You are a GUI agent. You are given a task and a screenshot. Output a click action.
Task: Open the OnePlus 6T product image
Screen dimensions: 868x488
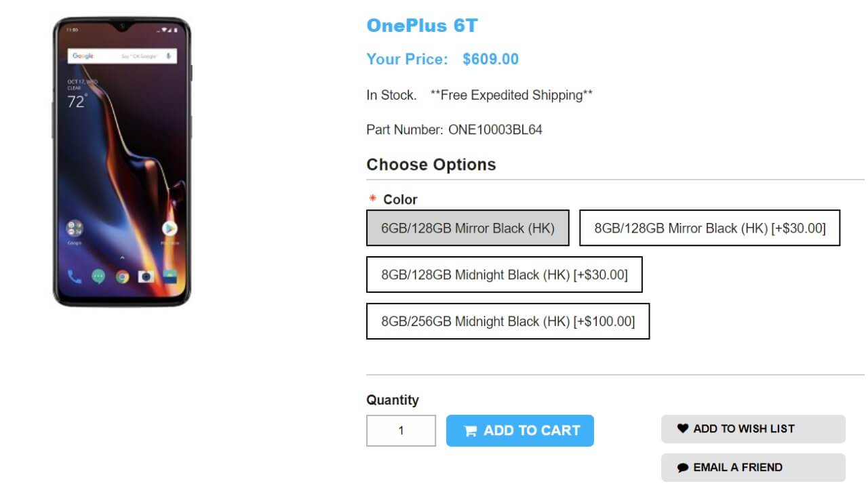point(122,161)
